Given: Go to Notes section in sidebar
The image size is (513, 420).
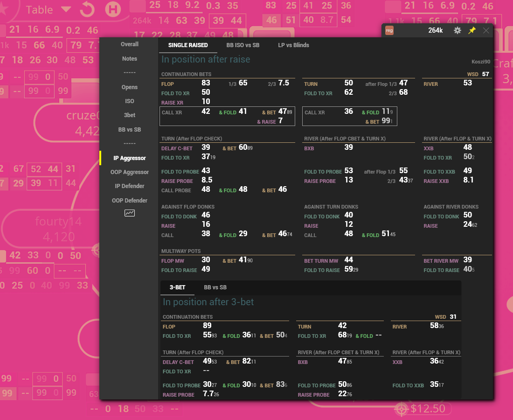Looking at the screenshot, I should click(x=130, y=59).
